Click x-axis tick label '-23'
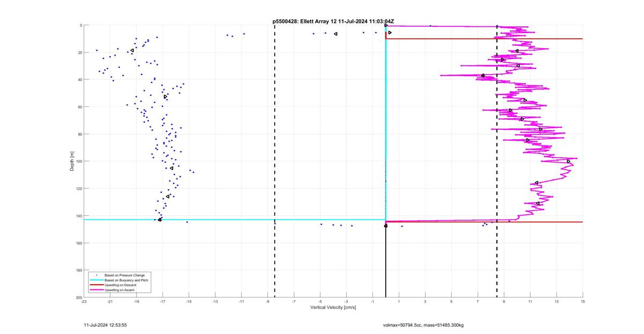This screenshot has width=644, height=334. click(x=84, y=302)
